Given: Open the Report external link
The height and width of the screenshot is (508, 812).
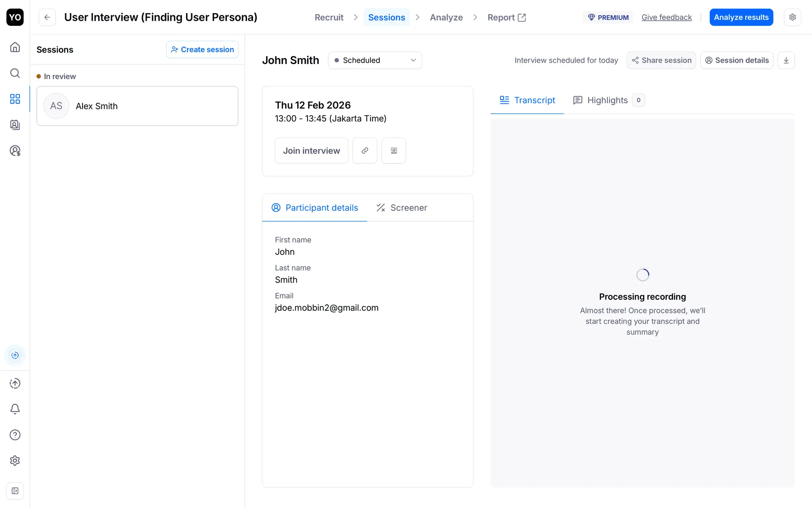Looking at the screenshot, I should [506, 17].
